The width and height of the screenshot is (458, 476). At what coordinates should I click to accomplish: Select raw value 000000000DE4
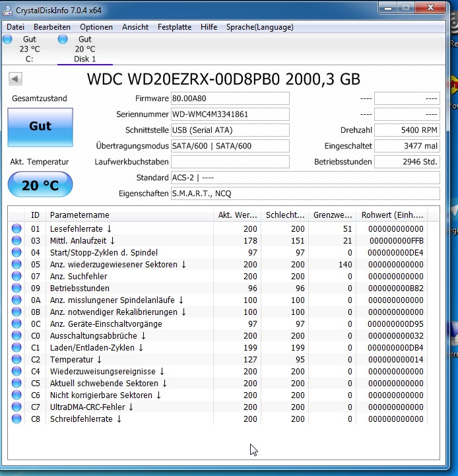click(x=395, y=253)
